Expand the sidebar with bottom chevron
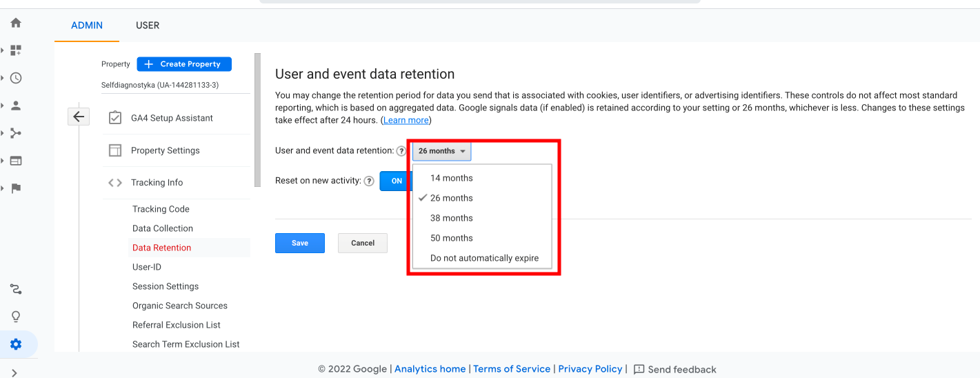980x378 pixels. click(x=15, y=372)
